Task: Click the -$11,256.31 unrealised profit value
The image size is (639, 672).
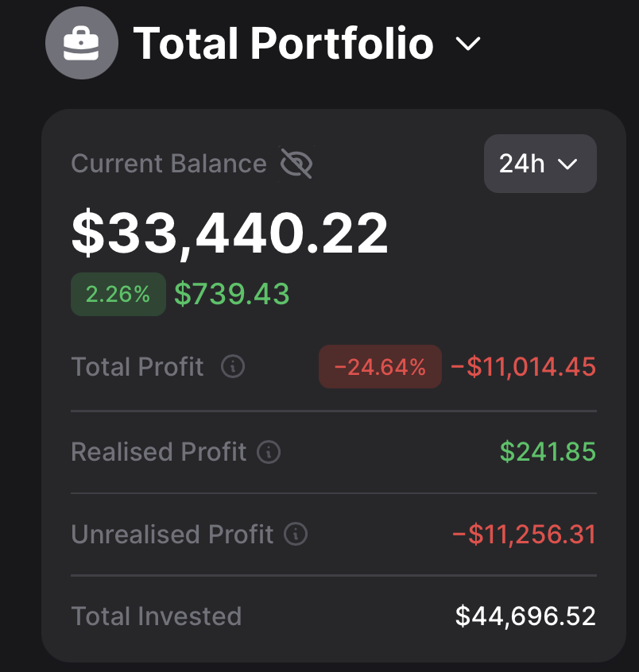Action: point(524,535)
